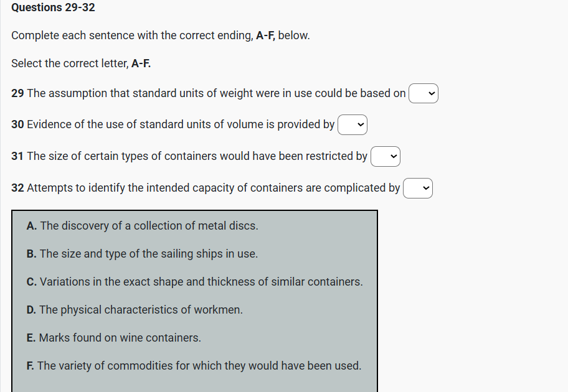The height and width of the screenshot is (392, 568).
Task: Select option D about workmen's physical characteristics
Action: point(135,310)
